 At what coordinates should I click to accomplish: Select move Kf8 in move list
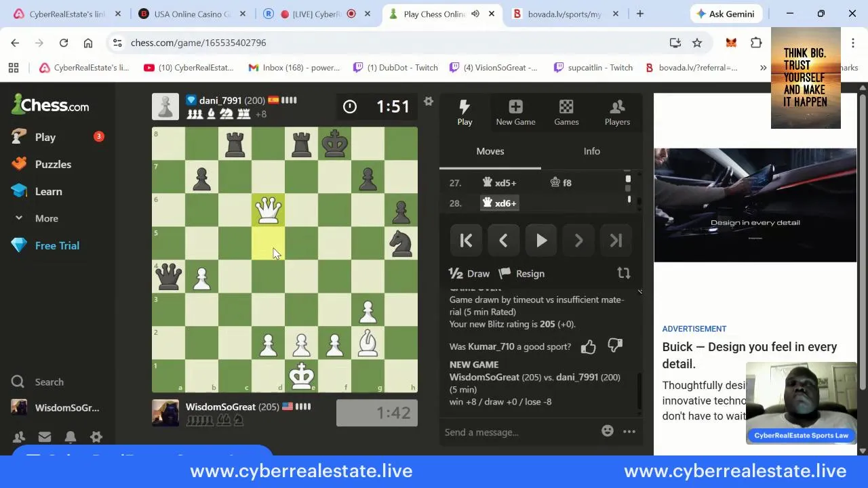click(561, 183)
